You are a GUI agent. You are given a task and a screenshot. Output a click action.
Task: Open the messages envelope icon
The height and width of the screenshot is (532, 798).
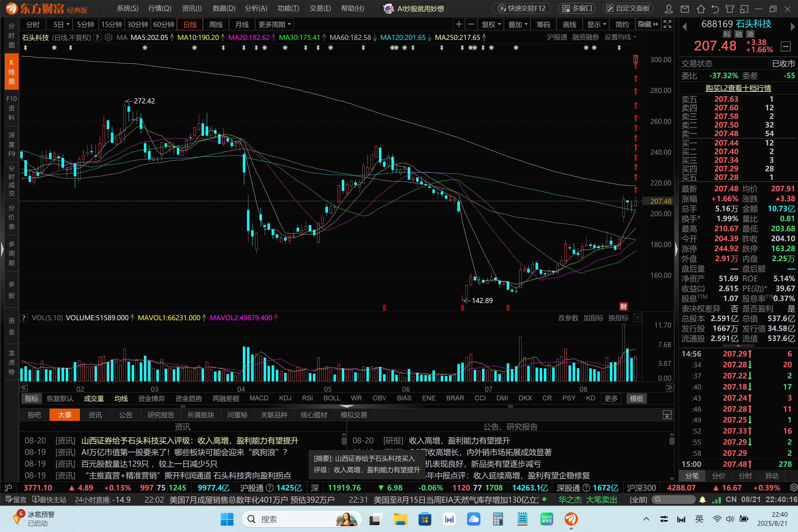coord(685,9)
